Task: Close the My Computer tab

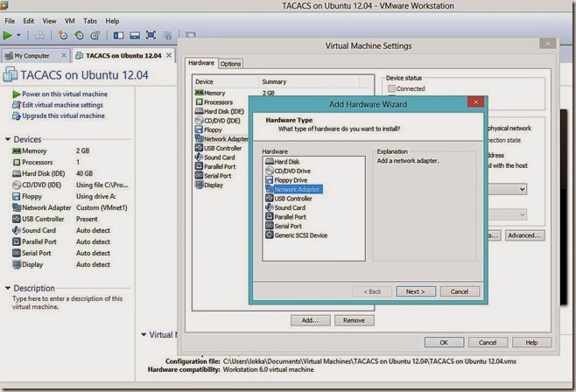Action: pyautogui.click(x=64, y=55)
